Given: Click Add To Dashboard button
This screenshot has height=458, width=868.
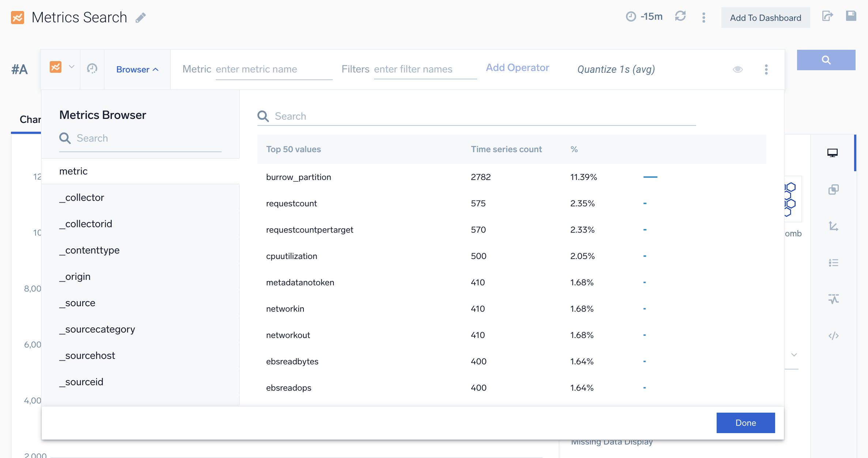Looking at the screenshot, I should pos(765,18).
